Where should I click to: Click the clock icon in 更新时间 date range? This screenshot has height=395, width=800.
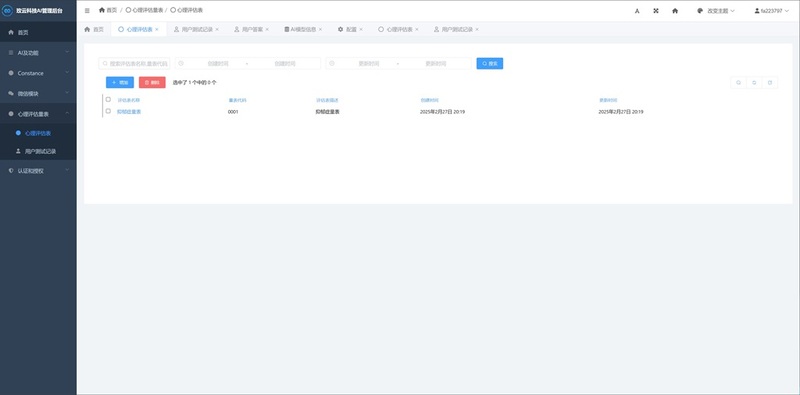[x=332, y=63]
